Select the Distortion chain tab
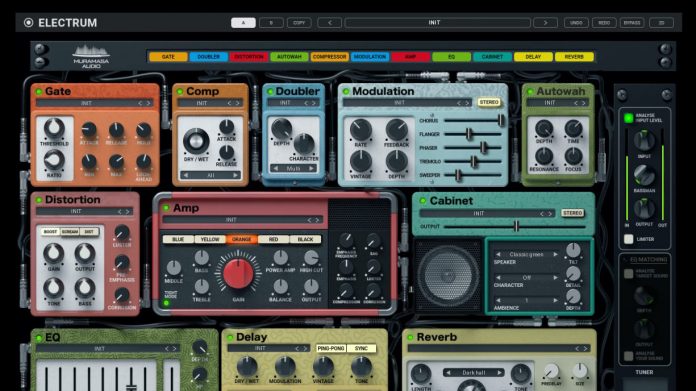This screenshot has width=696, height=391. (249, 57)
